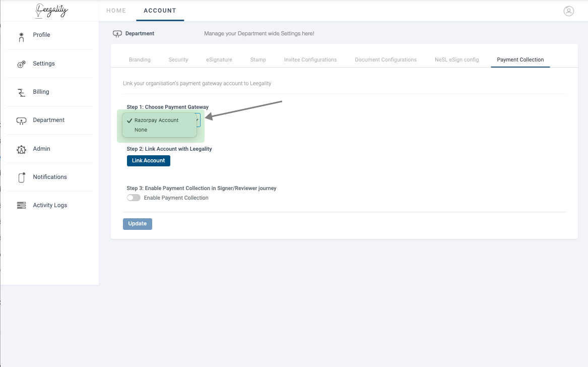
Task: Open Department in the sidebar
Action: pos(49,120)
